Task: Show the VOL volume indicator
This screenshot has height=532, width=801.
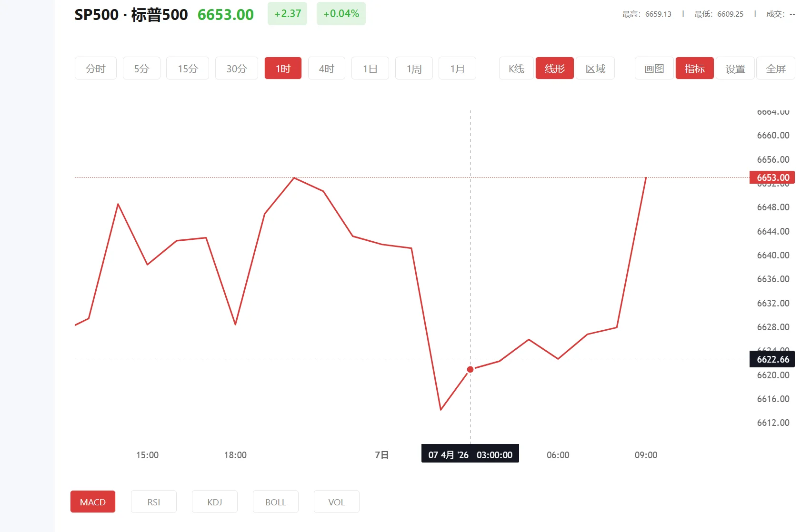Action: pos(336,502)
